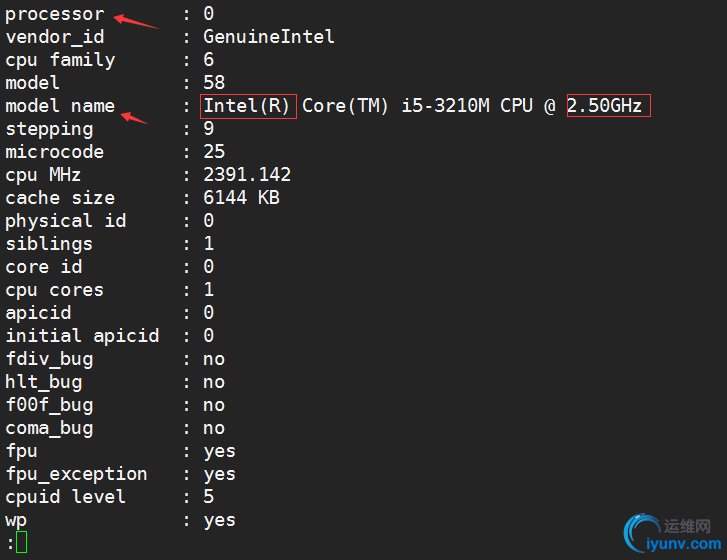The height and width of the screenshot is (560, 727).
Task: Click the 'cpu family' label
Action: point(60,60)
